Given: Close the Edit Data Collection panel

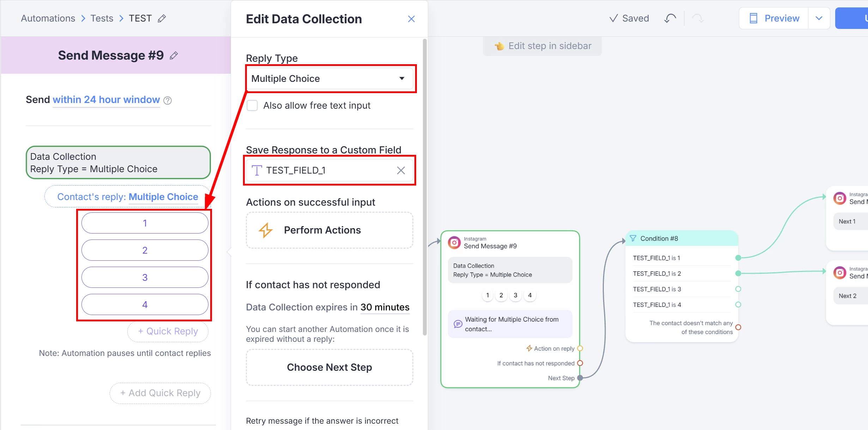Looking at the screenshot, I should click(x=411, y=19).
